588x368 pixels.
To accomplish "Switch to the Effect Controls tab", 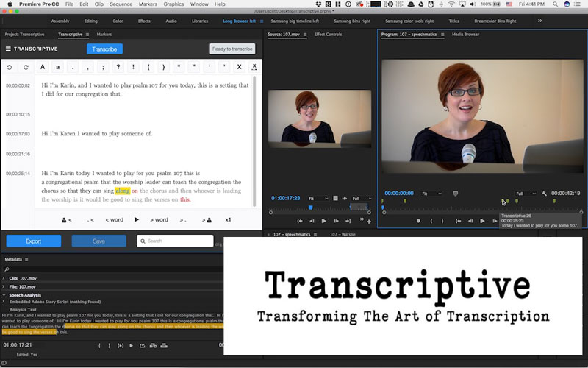I will (328, 34).
